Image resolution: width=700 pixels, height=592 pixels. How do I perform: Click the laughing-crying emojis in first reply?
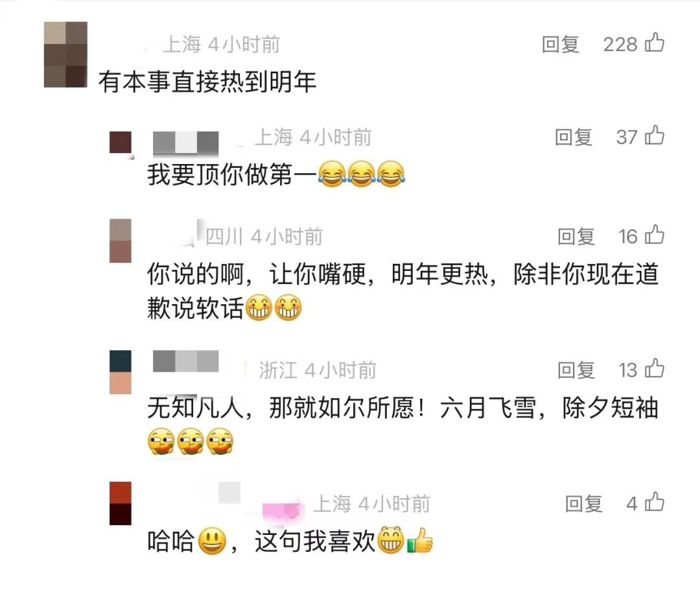(x=362, y=174)
